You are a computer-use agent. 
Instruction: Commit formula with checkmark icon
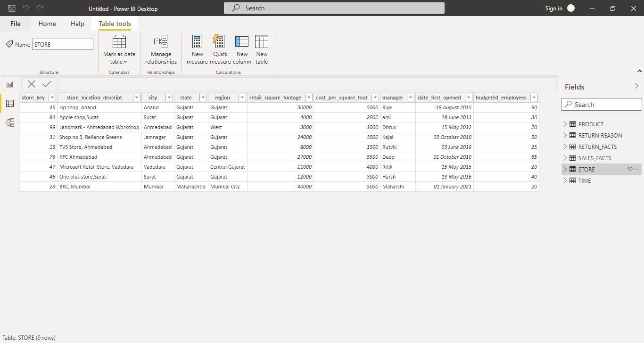pos(47,84)
